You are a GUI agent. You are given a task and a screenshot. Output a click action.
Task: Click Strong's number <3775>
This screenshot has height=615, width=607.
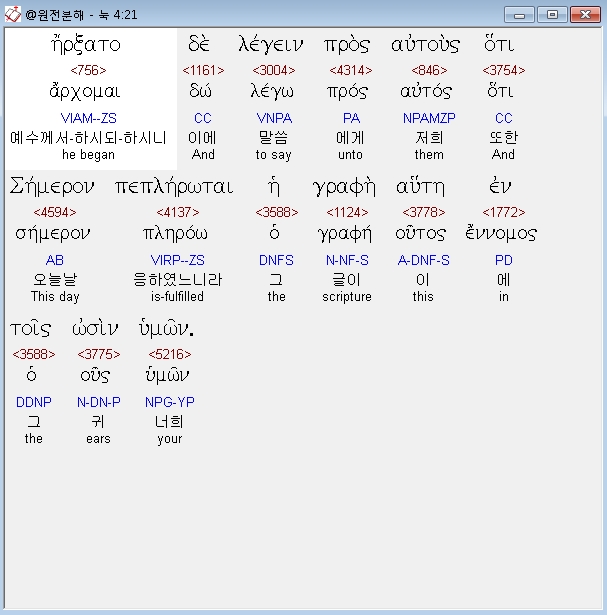pyautogui.click(x=98, y=354)
